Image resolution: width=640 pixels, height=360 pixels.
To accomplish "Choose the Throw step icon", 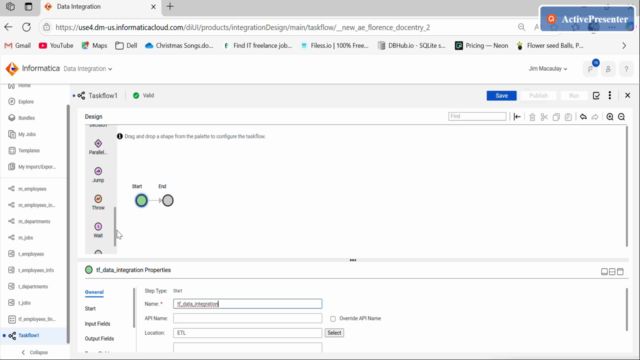I will tap(98, 202).
